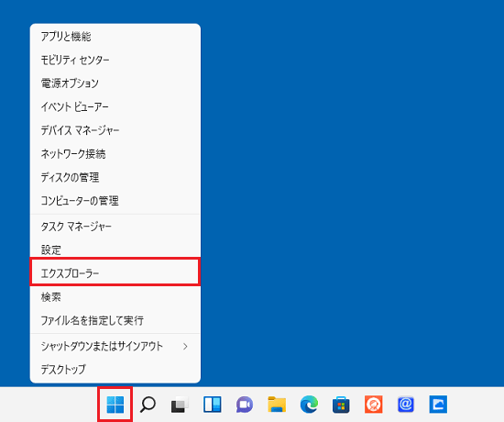Expand シャットダウンまたはサインアウト submenu arrow
This screenshot has height=422, width=504.
pos(185,347)
